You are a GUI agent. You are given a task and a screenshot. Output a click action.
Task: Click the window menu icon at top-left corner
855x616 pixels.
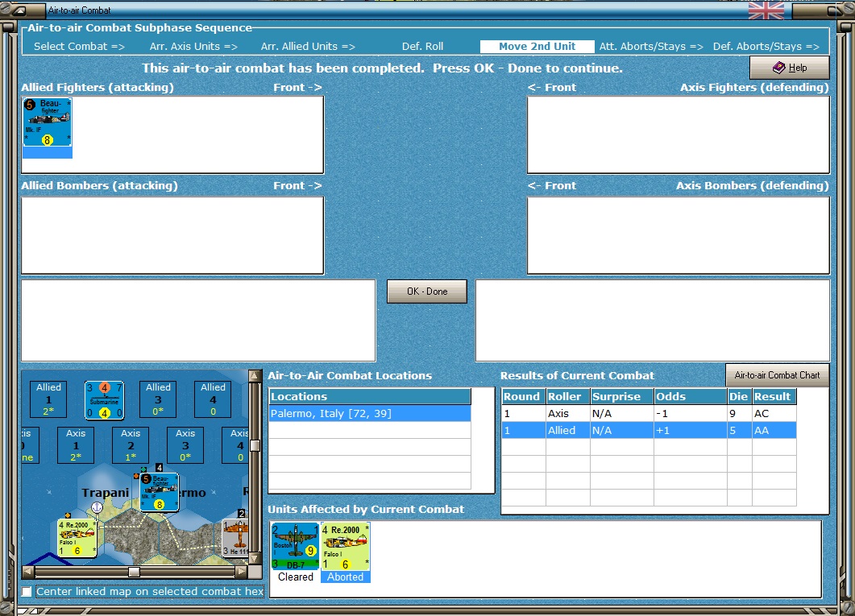point(18,10)
